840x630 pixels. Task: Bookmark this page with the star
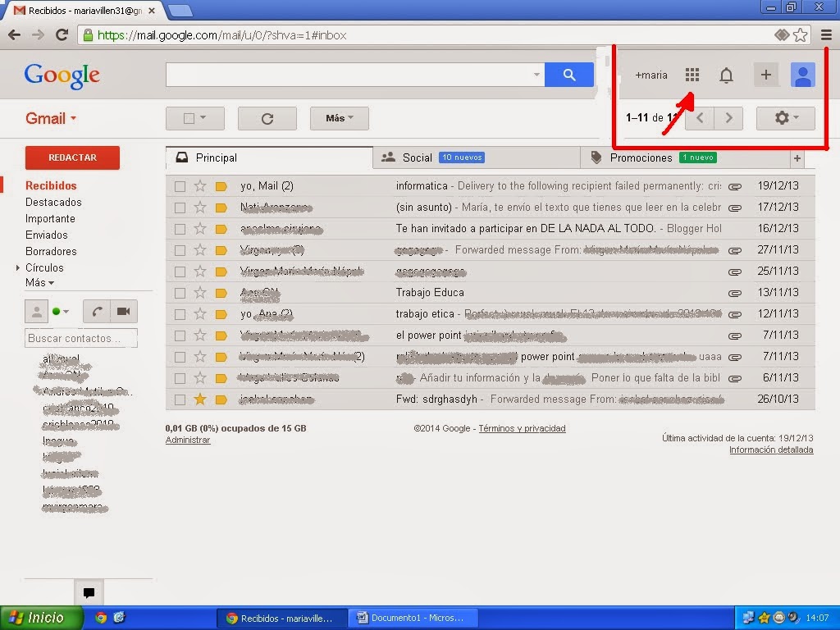pyautogui.click(x=801, y=34)
